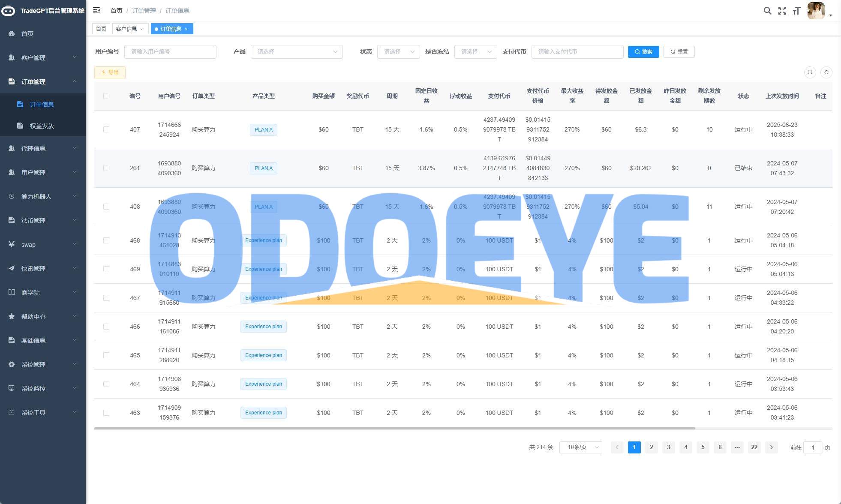841x504 pixels.
Task: Click the blue 搜索 button
Action: point(643,52)
